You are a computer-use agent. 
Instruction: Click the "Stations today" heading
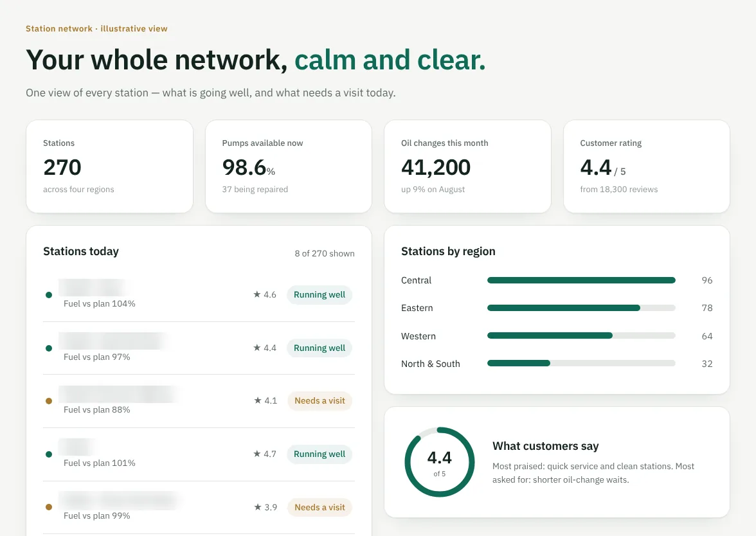(81, 251)
